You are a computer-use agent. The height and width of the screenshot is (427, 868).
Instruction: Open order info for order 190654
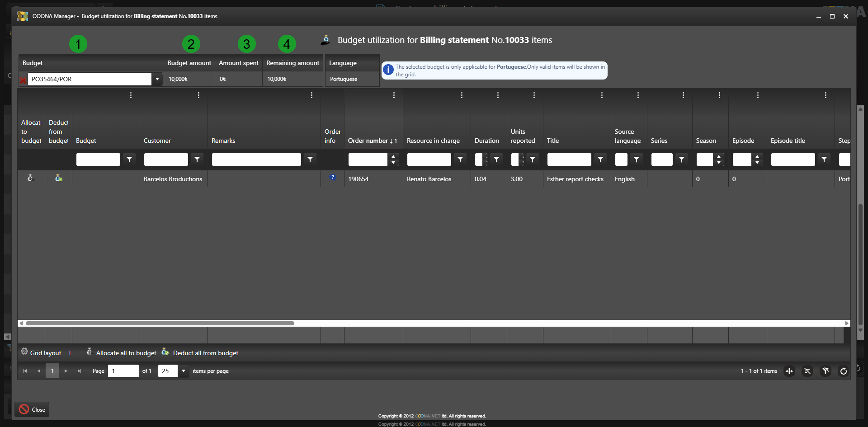pos(333,178)
